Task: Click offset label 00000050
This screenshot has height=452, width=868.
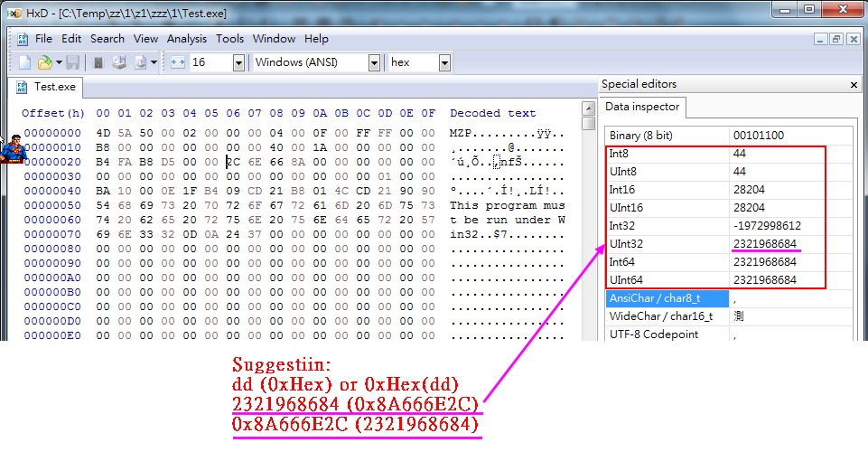Action: 52,205
